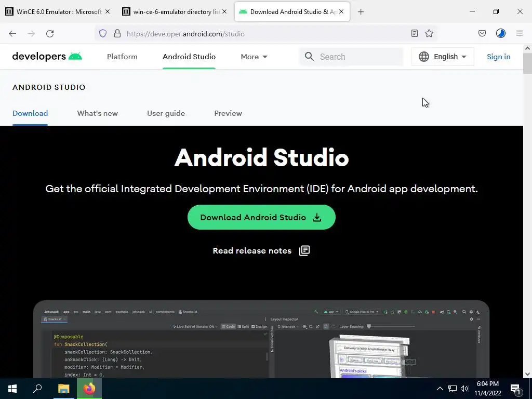The image size is (532, 399).
Task: Show hidden tray icons chevron
Action: (x=440, y=389)
